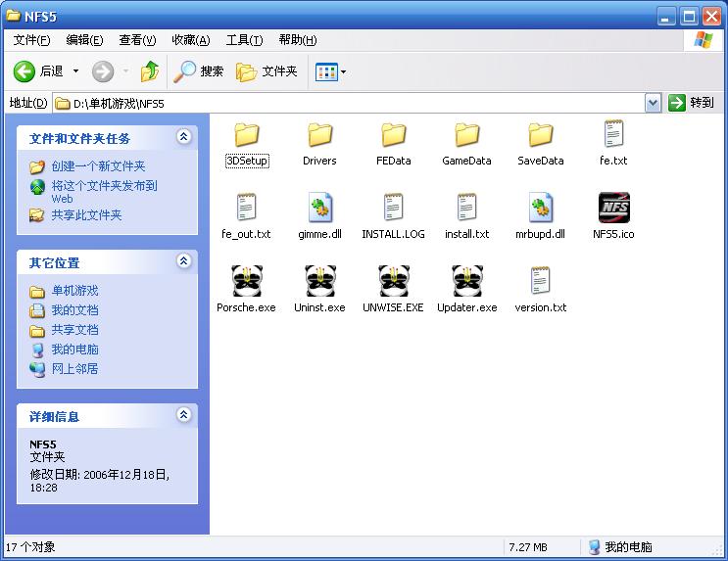Select the Updater.exe panda icon
The height and width of the screenshot is (561, 728).
click(467, 281)
